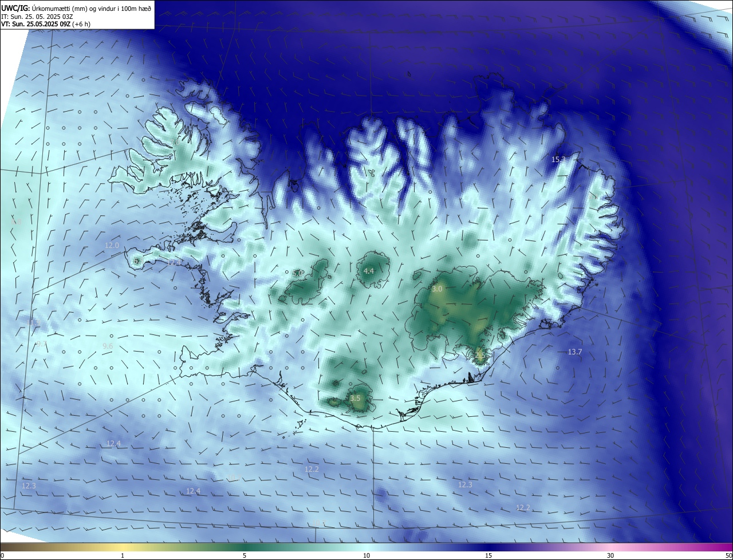The image size is (733, 560).
Task: Click the colorbar tick label 1
Action: (x=123, y=555)
